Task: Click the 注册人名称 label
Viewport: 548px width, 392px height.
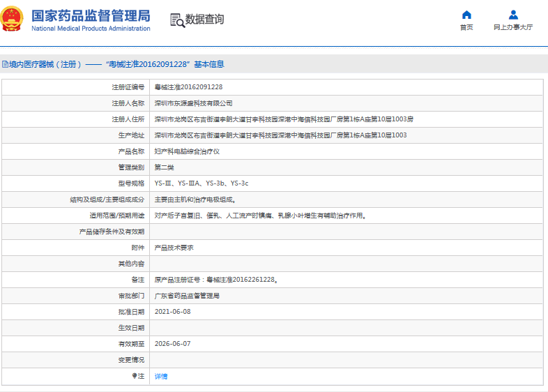Action: (128, 103)
